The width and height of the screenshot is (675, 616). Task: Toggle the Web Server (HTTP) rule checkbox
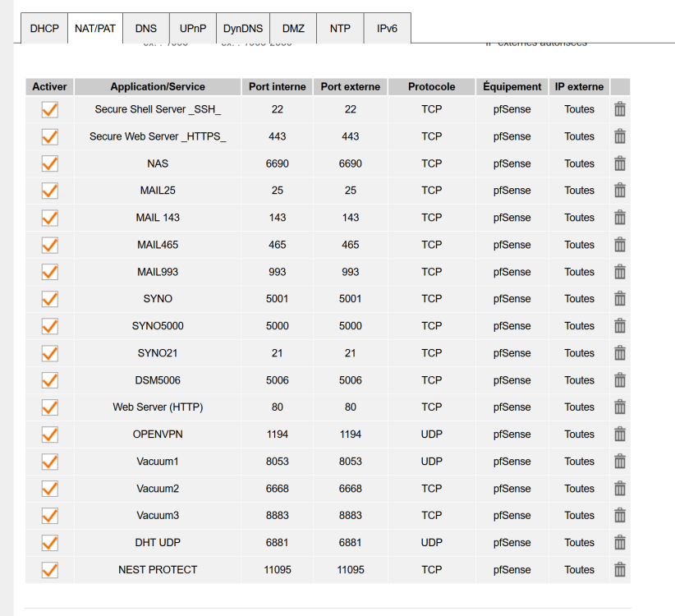[x=49, y=407]
